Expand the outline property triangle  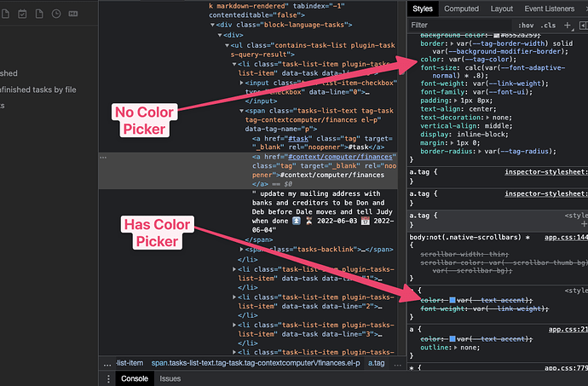[456, 348]
